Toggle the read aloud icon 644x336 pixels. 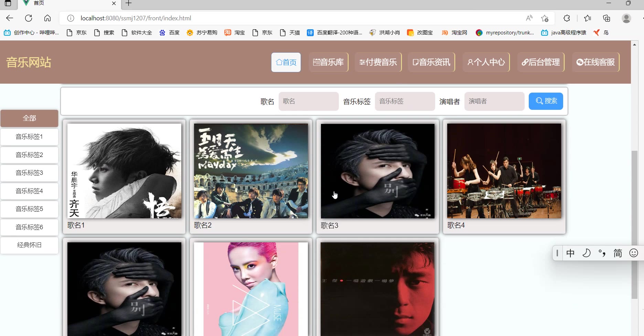pyautogui.click(x=529, y=18)
